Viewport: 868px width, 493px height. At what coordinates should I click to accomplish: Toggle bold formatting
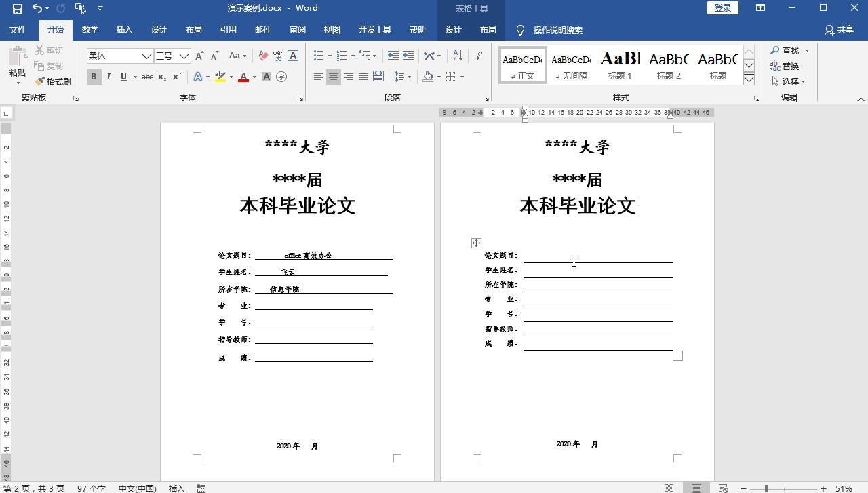pyautogui.click(x=93, y=77)
